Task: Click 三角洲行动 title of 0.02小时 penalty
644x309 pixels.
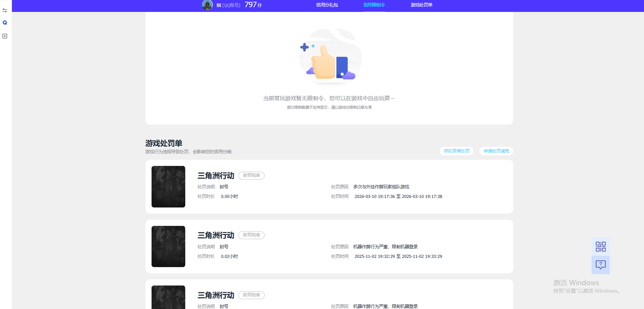Action: 216,235
